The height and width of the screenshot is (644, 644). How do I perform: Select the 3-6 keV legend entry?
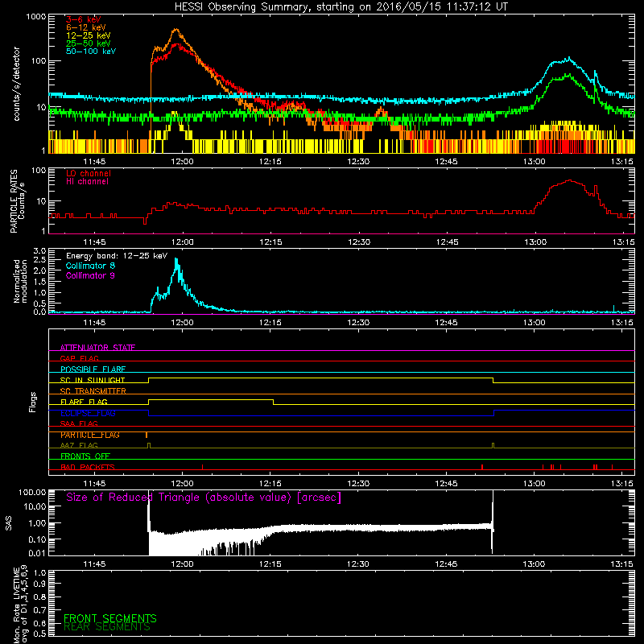[x=84, y=19]
